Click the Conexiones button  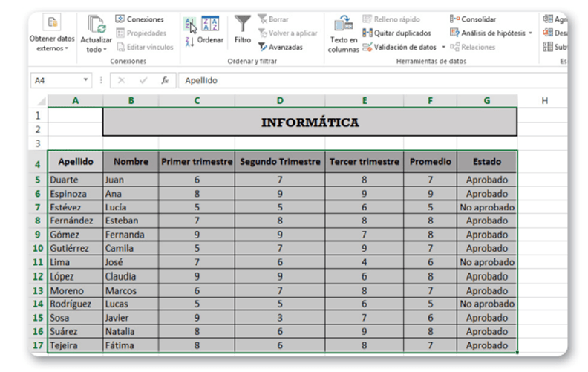(140, 19)
